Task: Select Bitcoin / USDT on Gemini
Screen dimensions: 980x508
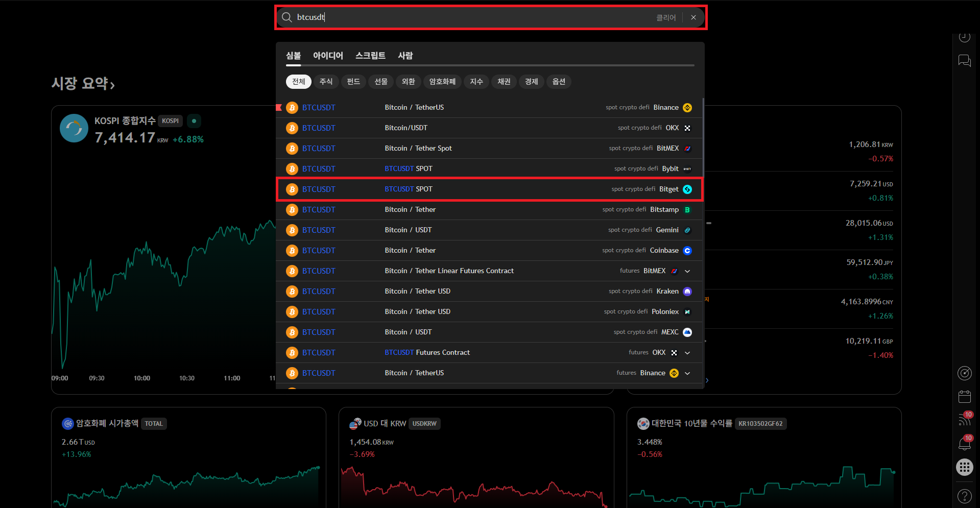Action: [489, 230]
